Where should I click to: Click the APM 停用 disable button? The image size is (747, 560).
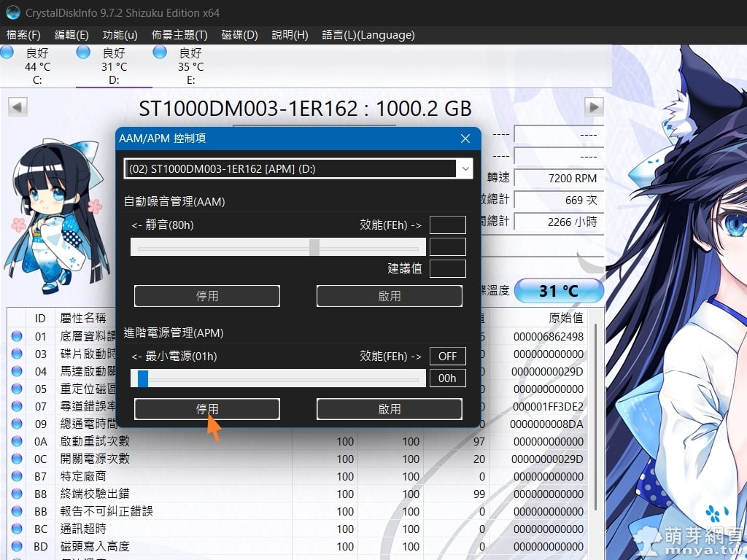click(x=207, y=409)
